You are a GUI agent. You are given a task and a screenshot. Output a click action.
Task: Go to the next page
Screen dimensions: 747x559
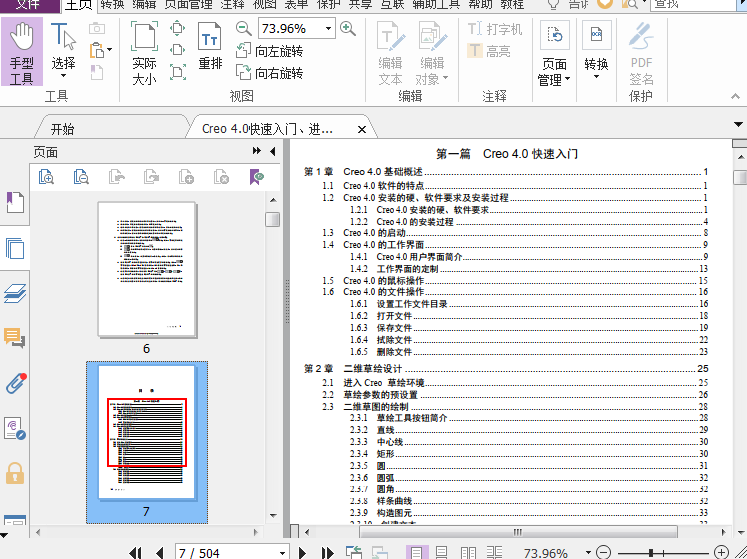(302, 553)
